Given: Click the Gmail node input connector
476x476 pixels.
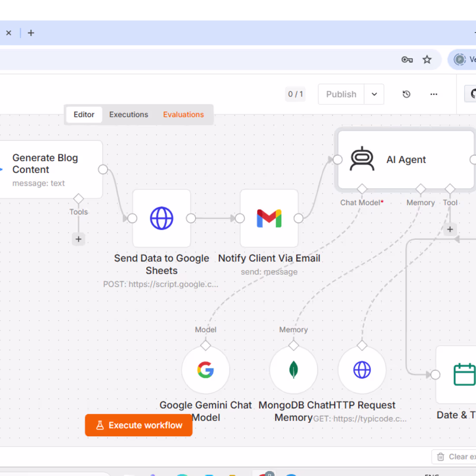Looking at the screenshot, I should coord(240,218).
